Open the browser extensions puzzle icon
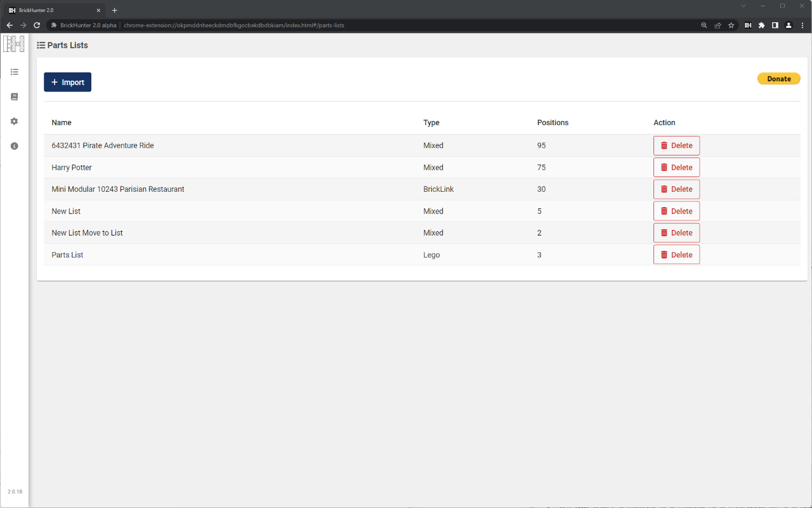Screen dimensions: 812x508 [762, 25]
